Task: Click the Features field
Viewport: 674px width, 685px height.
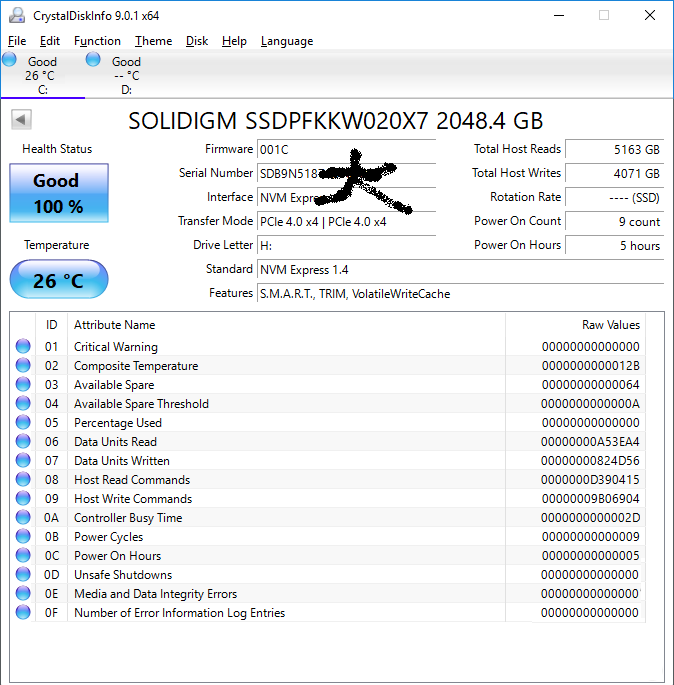Action: 460,294
